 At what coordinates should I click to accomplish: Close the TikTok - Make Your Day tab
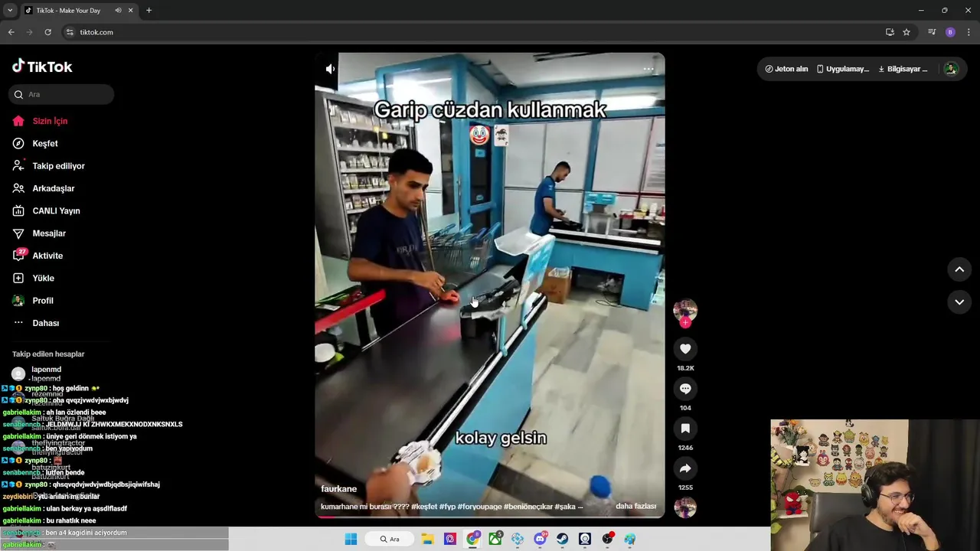tap(131, 11)
